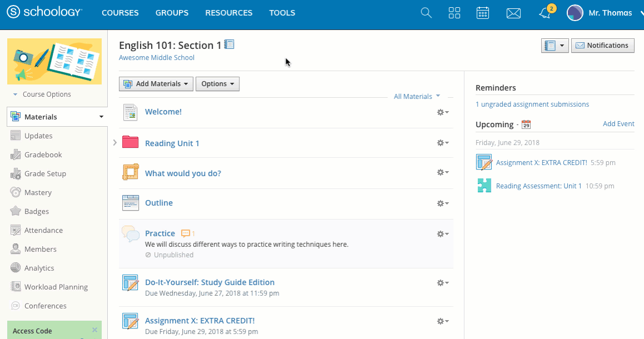The image size is (644, 339).
Task: Close the Access Code box
Action: click(94, 330)
